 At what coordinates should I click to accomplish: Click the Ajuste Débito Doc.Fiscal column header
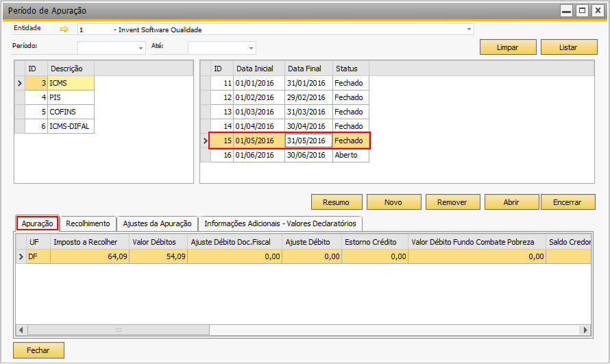click(234, 242)
